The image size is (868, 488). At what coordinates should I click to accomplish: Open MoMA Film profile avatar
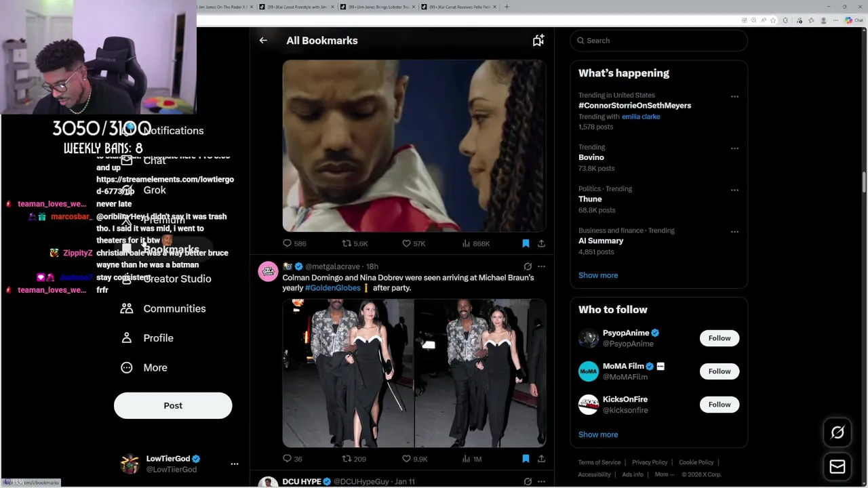click(589, 371)
